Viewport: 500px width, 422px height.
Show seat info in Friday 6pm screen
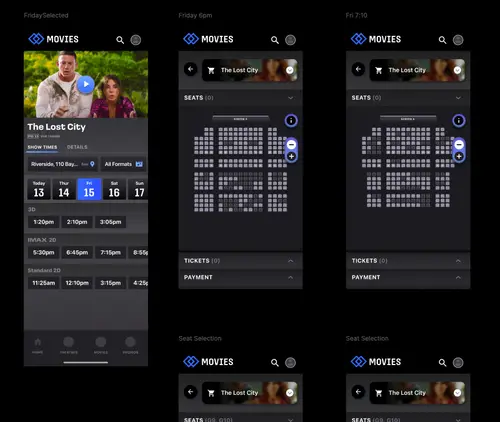(291, 120)
